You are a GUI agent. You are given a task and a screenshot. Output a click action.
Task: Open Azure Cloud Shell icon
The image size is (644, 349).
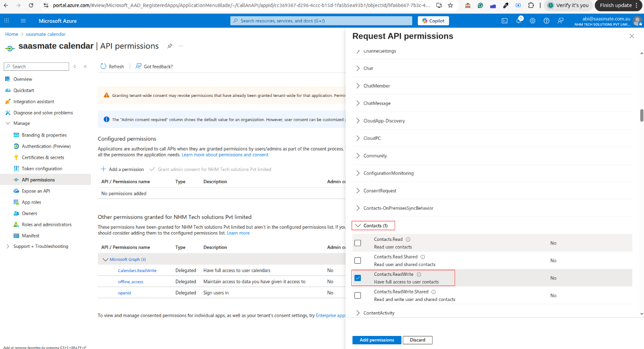[x=504, y=21]
